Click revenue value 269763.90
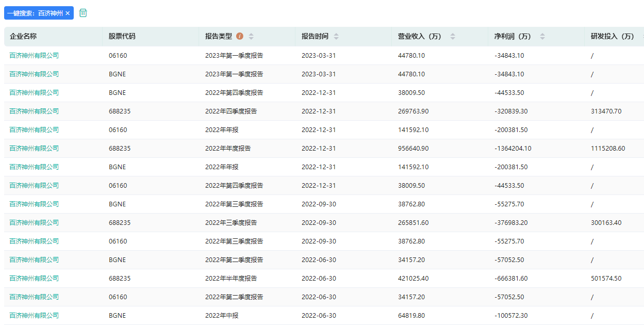Screen dimensions: 644x325 pos(413,111)
